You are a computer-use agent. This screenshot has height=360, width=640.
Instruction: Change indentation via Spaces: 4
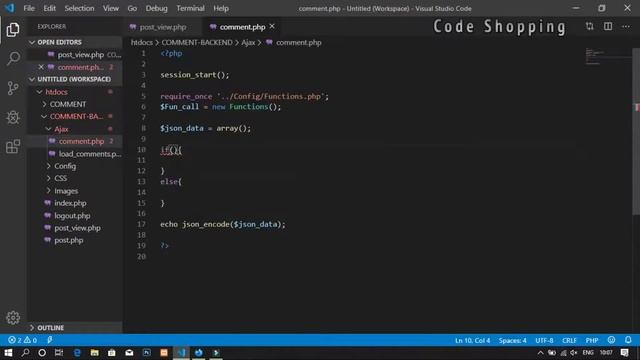pyautogui.click(x=512, y=340)
